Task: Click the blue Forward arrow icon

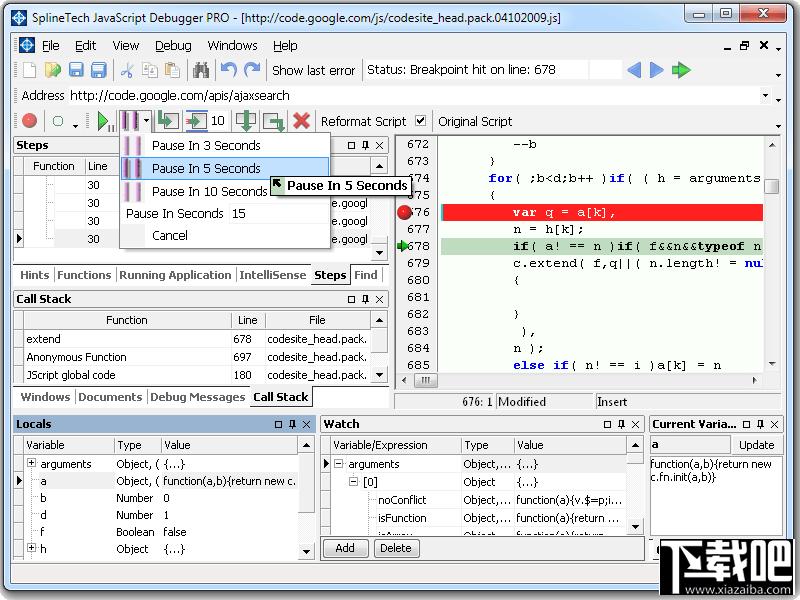Action: click(657, 70)
